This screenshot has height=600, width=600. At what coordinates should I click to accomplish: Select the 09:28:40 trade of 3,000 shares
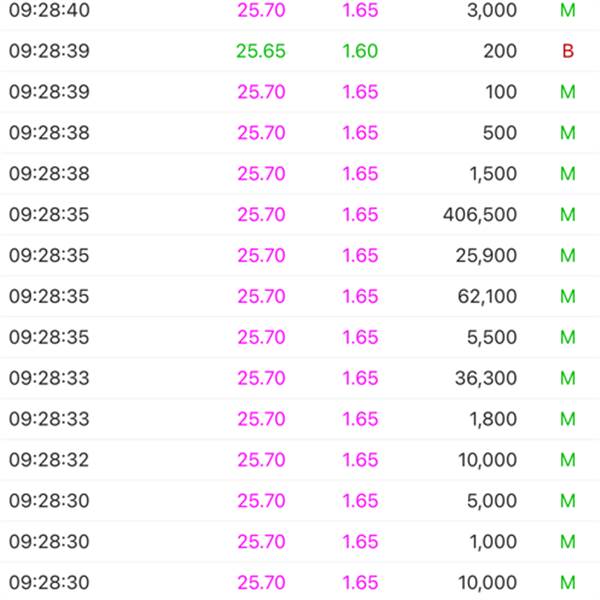pos(300,10)
